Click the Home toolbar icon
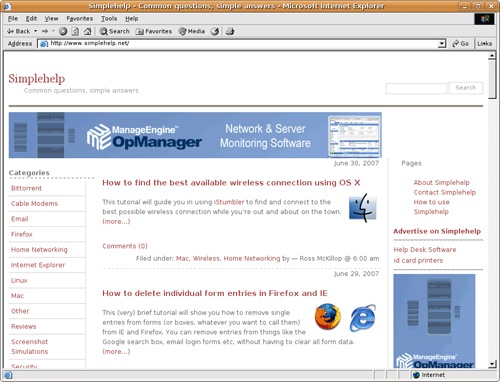 pos(87,31)
